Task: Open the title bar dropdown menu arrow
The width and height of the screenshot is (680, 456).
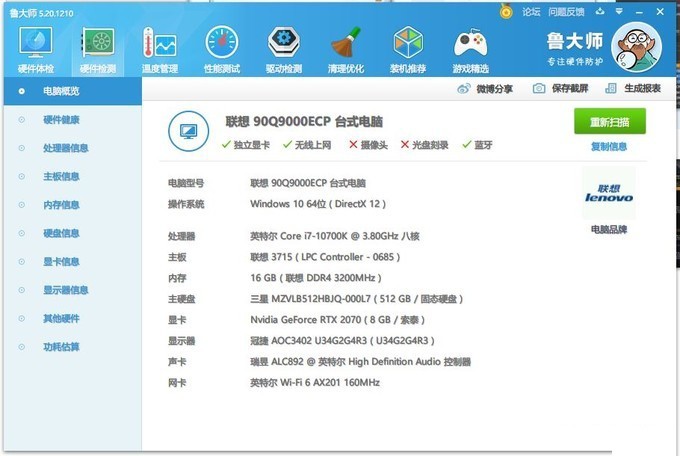Action: tap(619, 12)
